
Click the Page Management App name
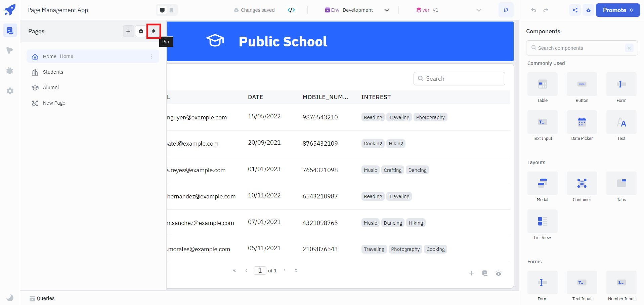(58, 10)
